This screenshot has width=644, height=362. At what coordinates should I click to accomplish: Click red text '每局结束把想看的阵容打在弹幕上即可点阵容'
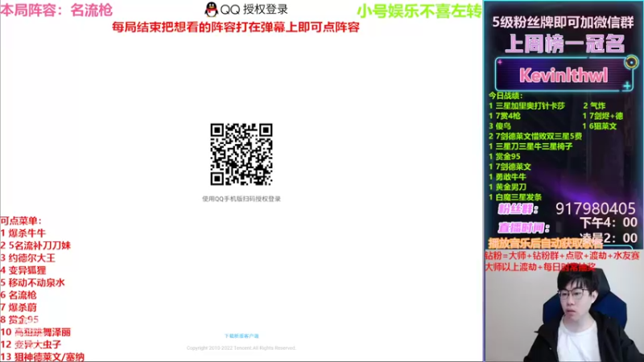click(x=236, y=27)
